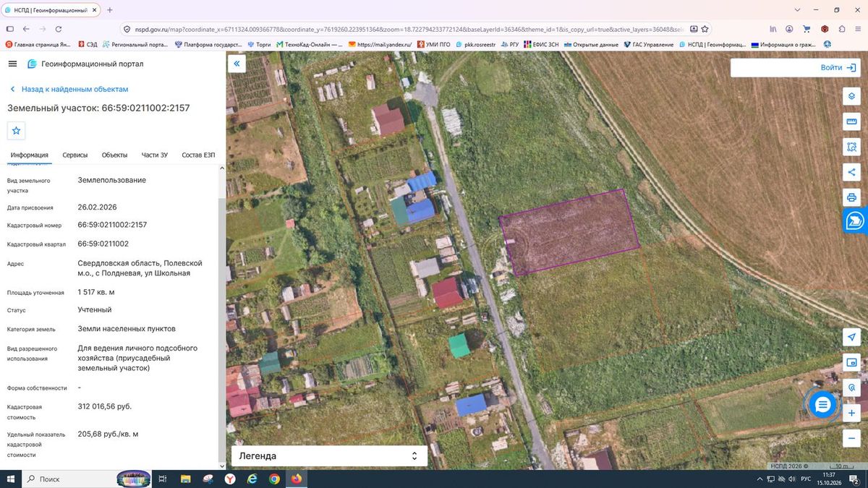This screenshot has width=868, height=488.
Task: Zoom out the map with the minus
Action: [851, 438]
